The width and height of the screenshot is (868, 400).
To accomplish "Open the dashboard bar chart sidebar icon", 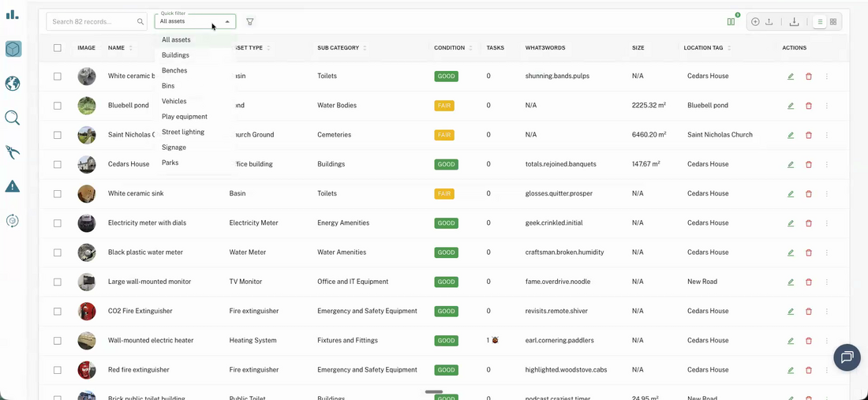I will (x=12, y=15).
